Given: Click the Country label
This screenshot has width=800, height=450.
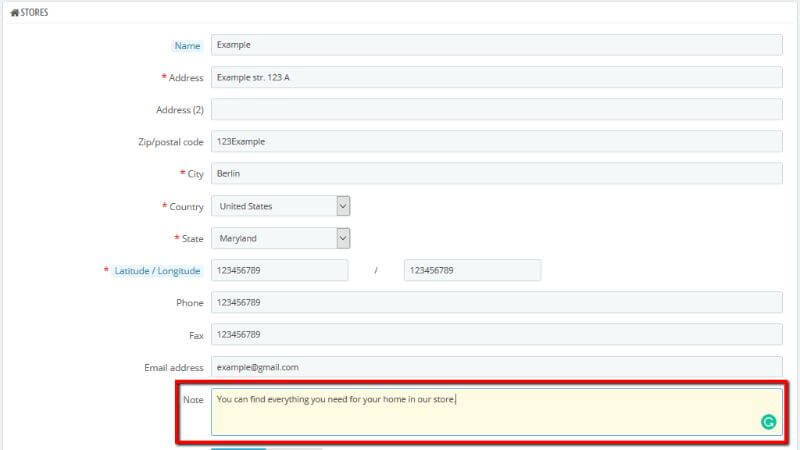Looking at the screenshot, I should 186,207.
